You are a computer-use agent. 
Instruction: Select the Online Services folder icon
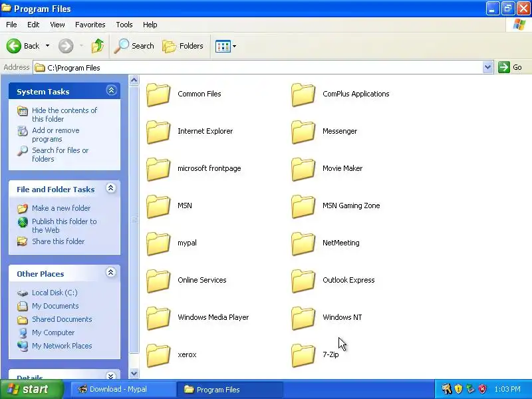coord(158,281)
